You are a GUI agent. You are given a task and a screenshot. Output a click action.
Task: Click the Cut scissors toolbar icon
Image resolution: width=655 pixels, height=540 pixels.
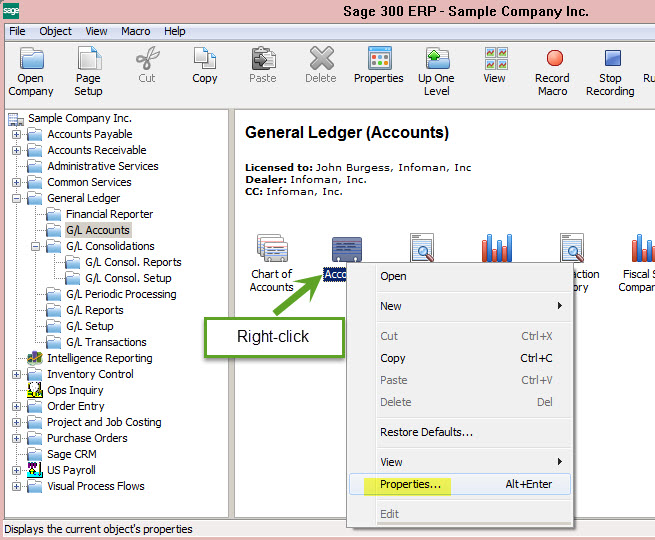click(147, 58)
